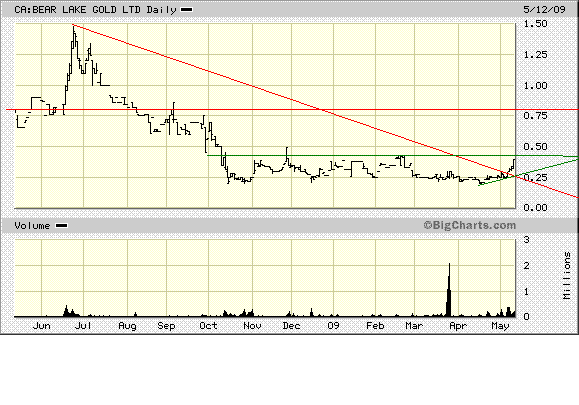Click the Jun month label
Viewport: 579px width, 405px height.
click(41, 326)
